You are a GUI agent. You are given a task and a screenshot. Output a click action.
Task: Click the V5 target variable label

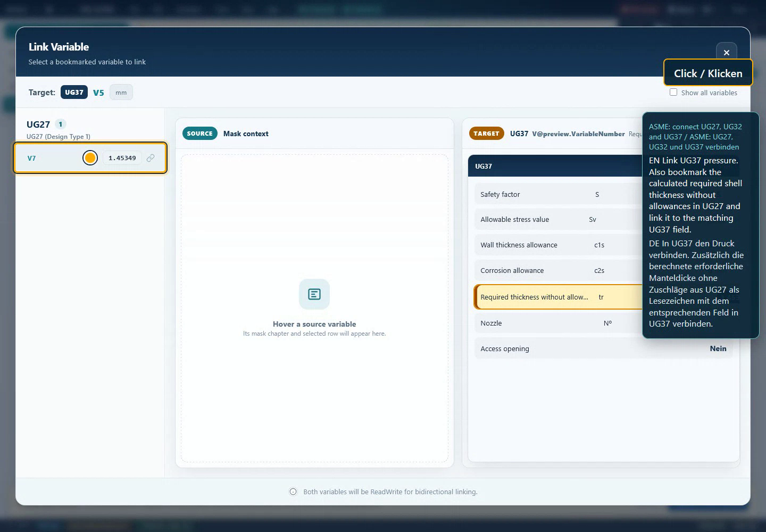(98, 93)
